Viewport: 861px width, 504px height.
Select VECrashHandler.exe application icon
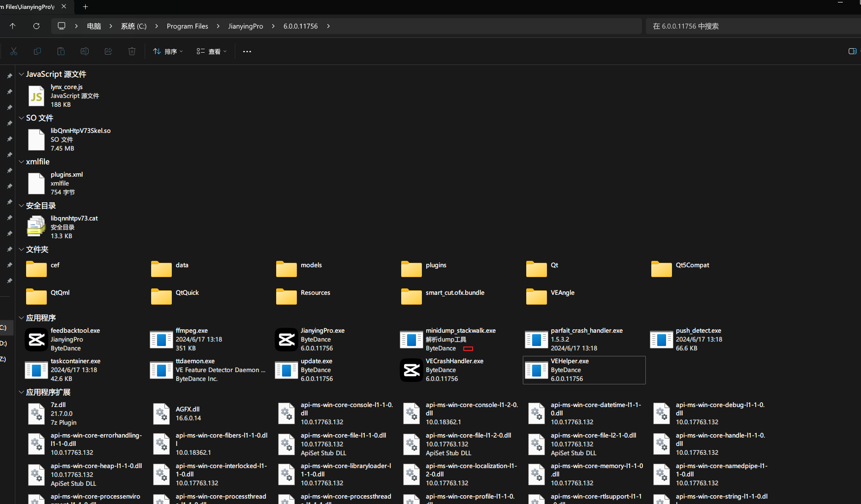(x=412, y=370)
